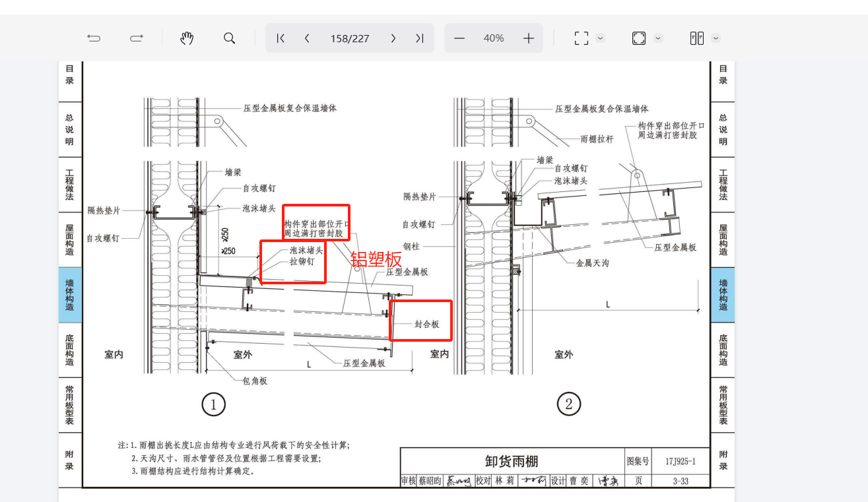868x502 pixels.
Task: Open the search magnifier tool
Action: coord(229,38)
